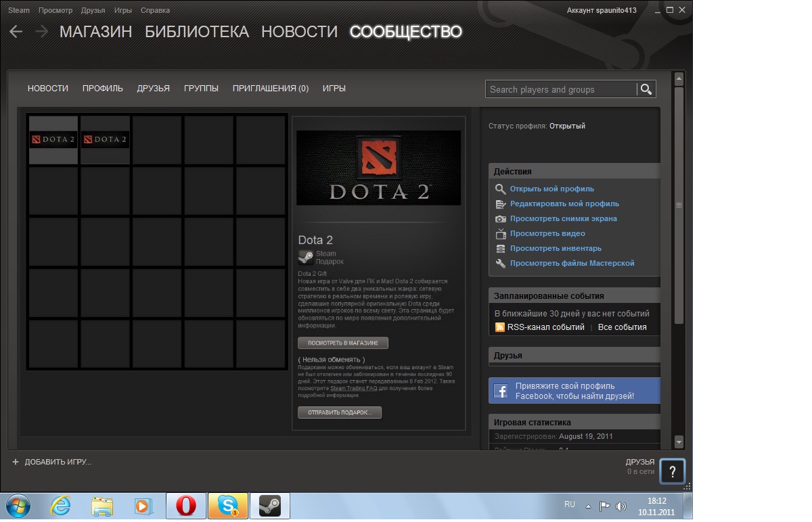Open the ДРУЗЬЯ community sub-tab
This screenshot has width=812, height=522.
coord(154,89)
